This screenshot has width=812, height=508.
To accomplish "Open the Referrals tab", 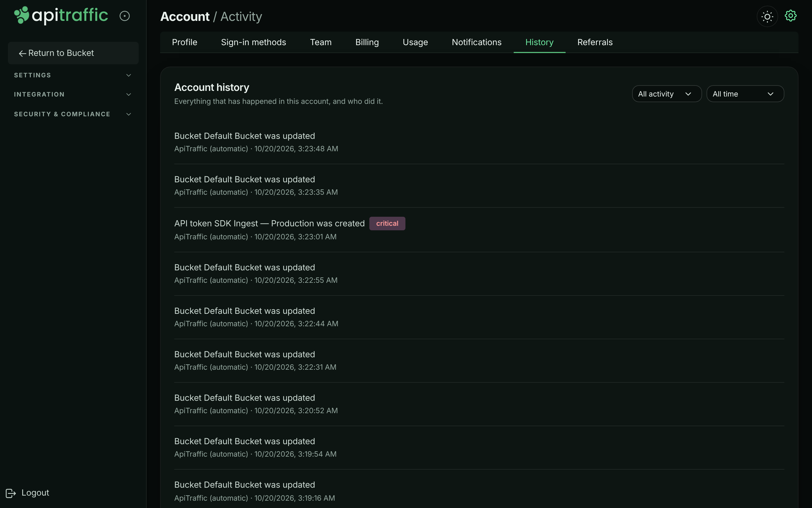I will click(x=595, y=42).
